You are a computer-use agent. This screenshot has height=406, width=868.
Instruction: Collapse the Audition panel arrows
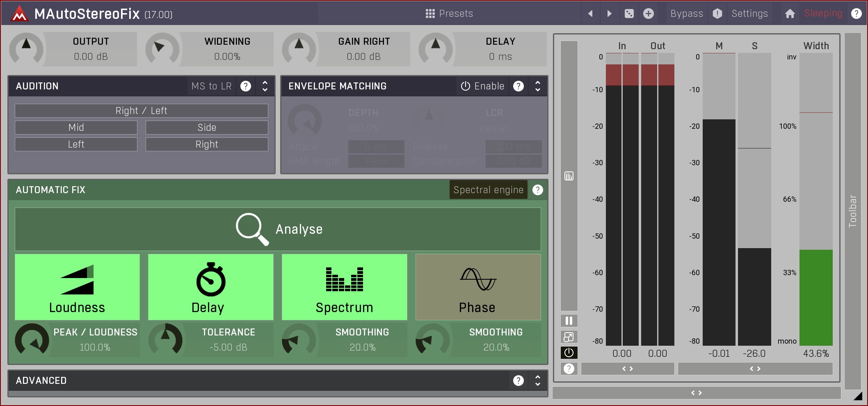click(265, 86)
